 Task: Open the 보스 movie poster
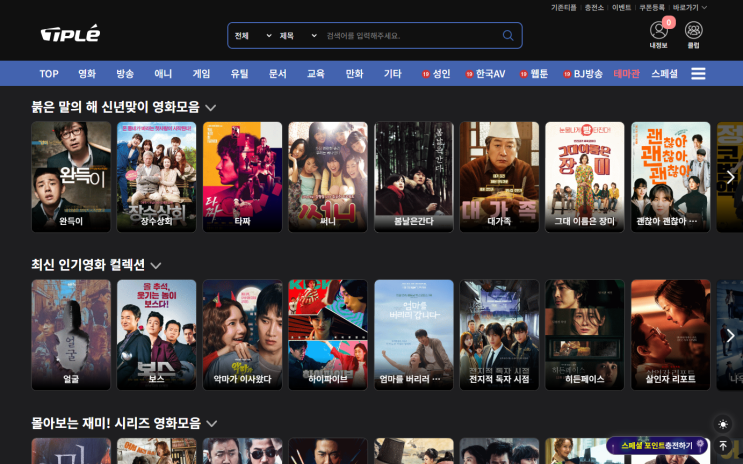pos(156,335)
